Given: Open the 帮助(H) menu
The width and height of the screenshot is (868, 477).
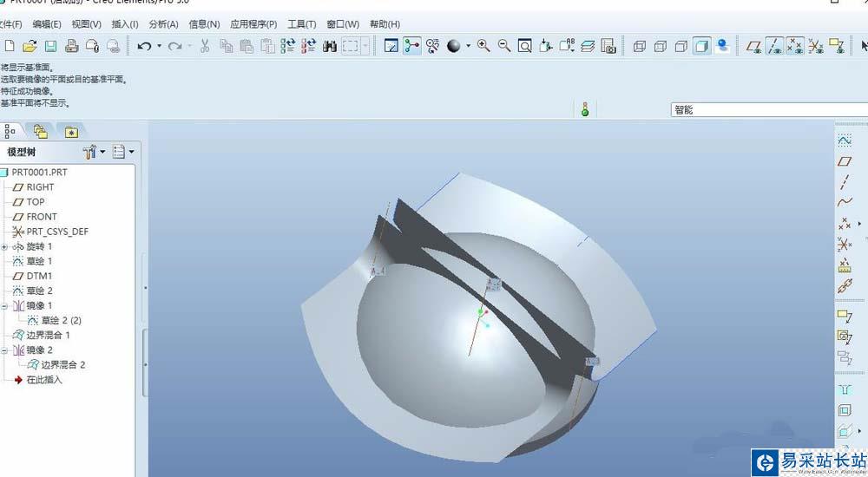Looking at the screenshot, I should (x=385, y=24).
